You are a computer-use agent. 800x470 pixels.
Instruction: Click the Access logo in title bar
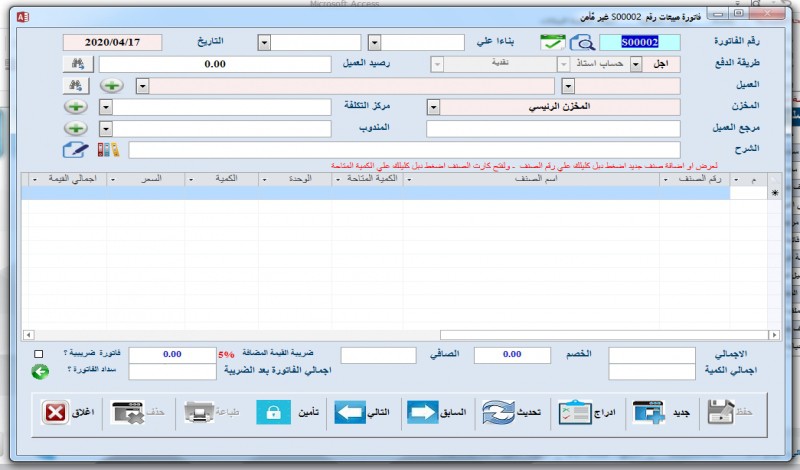point(22,17)
